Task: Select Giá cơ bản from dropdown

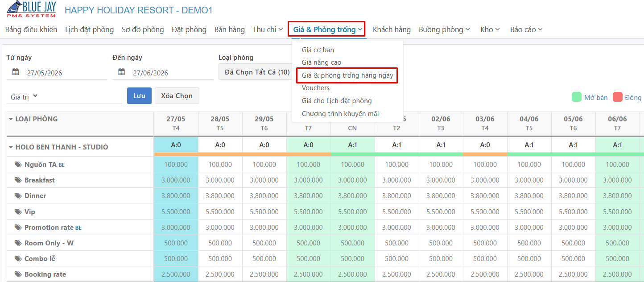Action: 318,50
